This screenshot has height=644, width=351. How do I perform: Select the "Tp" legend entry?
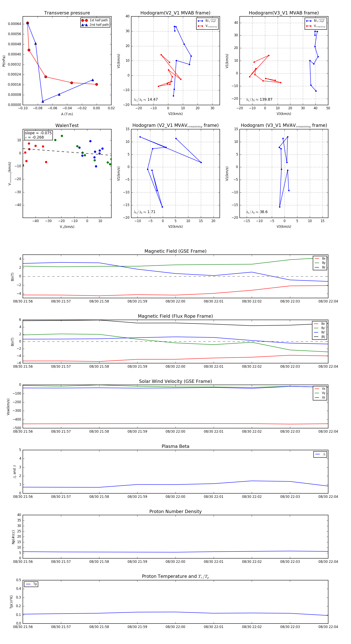(x=31, y=584)
